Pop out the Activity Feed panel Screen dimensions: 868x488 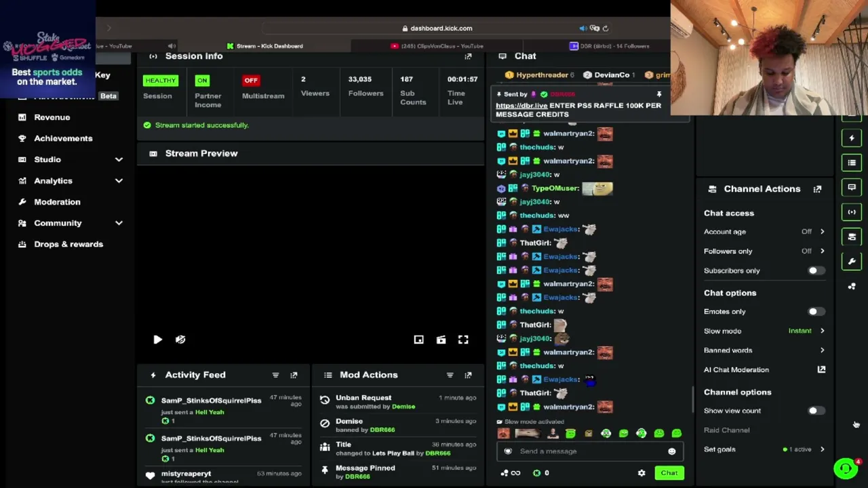pos(294,375)
